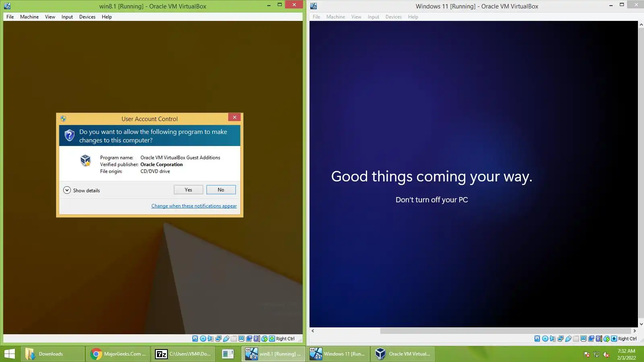Open Help menu in Windows 11 window

[413, 17]
